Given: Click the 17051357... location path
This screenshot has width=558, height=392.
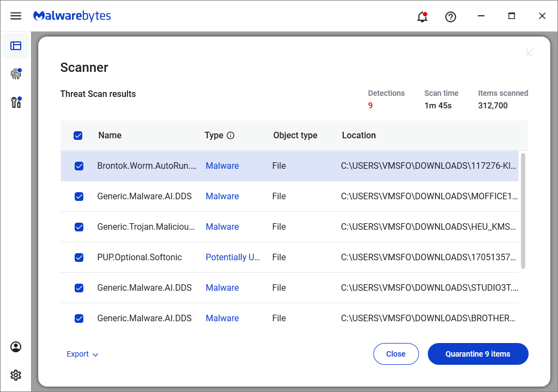Looking at the screenshot, I should 428,257.
